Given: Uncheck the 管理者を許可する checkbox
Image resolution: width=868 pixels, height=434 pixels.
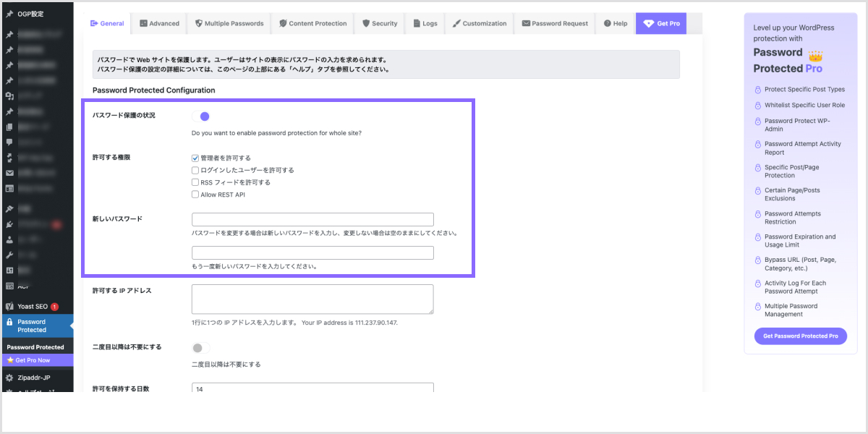Looking at the screenshot, I should click(x=195, y=158).
